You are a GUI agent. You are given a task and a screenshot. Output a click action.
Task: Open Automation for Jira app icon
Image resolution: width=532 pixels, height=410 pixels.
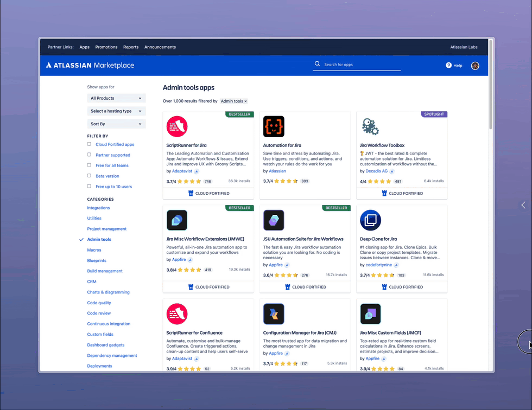coord(274,126)
